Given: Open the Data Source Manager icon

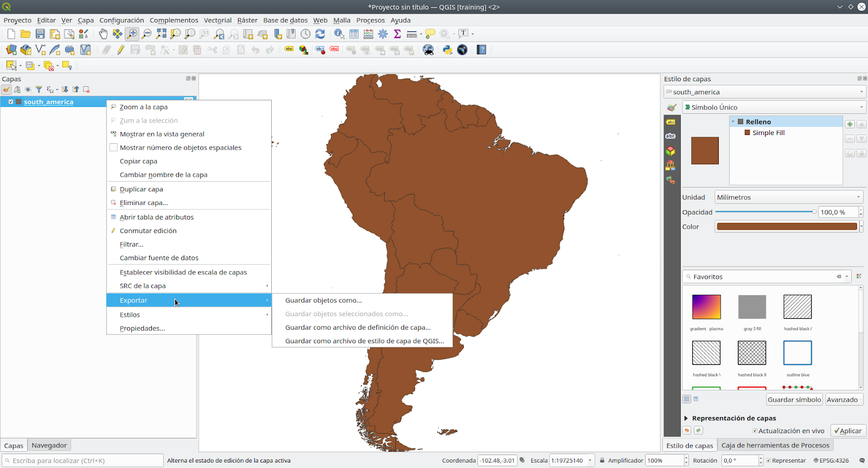Looking at the screenshot, I should coord(11,50).
